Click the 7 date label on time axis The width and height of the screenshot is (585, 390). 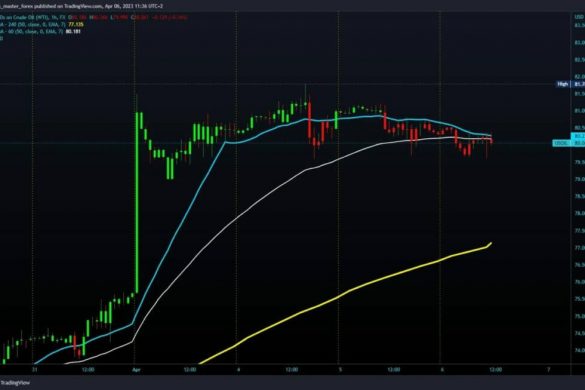click(548, 370)
